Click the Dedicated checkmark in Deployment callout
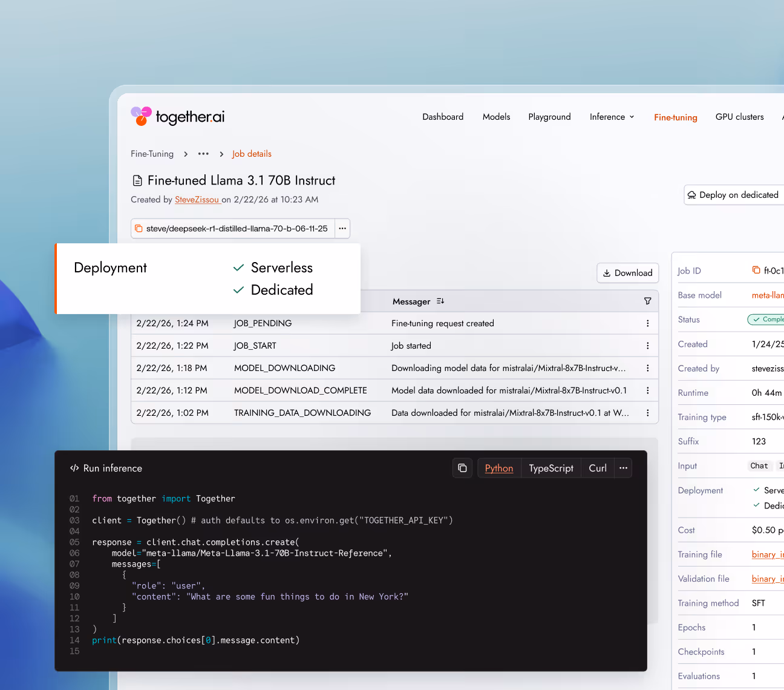 click(x=239, y=290)
